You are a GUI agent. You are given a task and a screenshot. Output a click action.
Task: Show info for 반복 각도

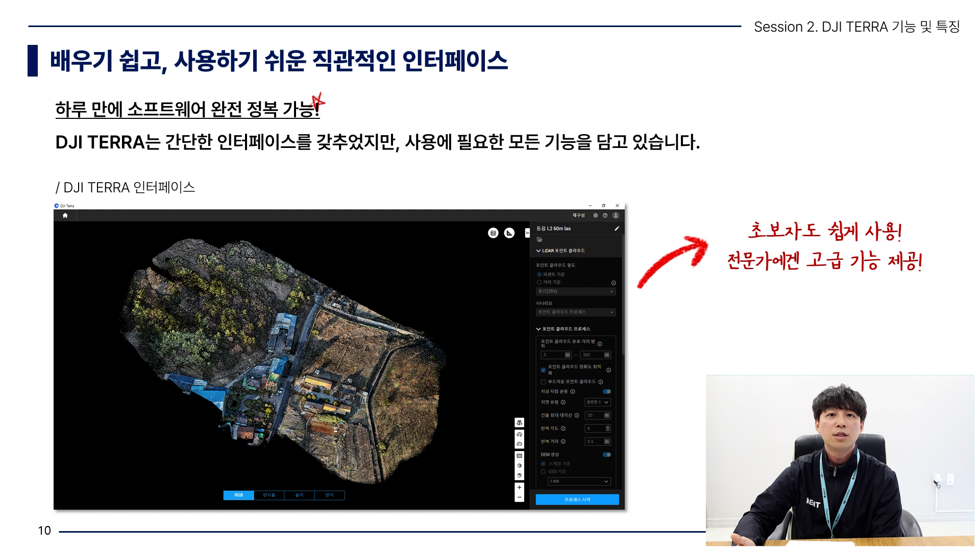tap(563, 429)
